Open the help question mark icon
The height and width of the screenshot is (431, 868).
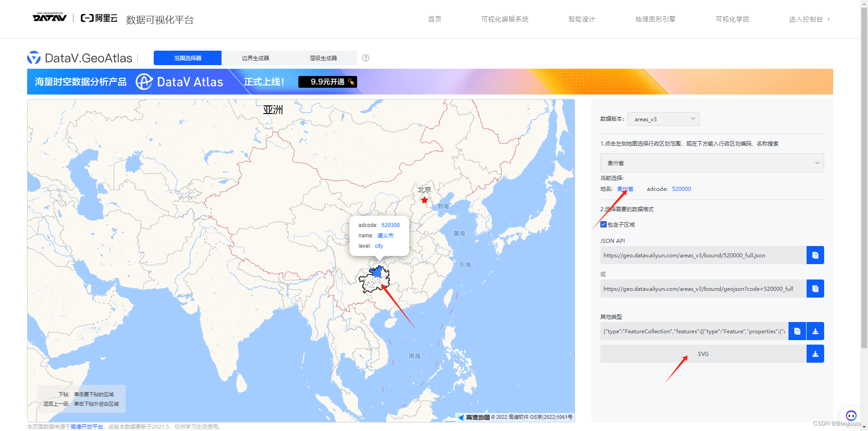[366, 58]
